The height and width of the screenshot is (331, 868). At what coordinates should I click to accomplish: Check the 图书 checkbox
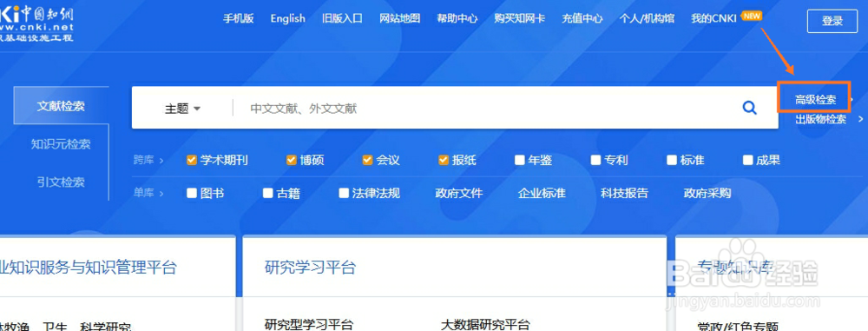point(192,193)
